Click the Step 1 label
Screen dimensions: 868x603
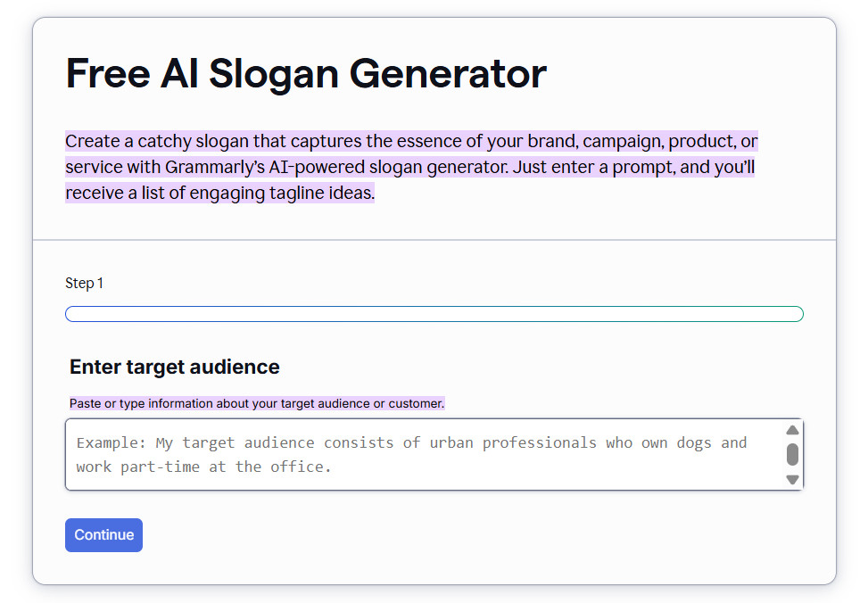(84, 283)
